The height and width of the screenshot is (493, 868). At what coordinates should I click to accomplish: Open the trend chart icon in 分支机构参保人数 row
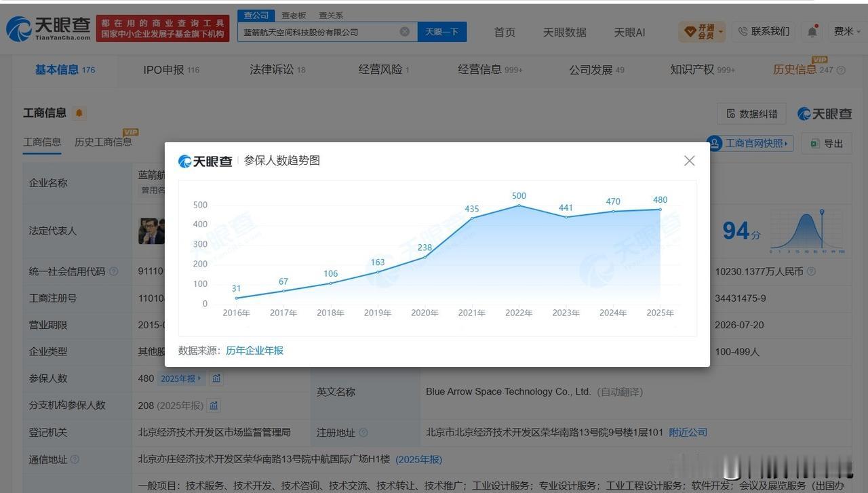coord(214,405)
